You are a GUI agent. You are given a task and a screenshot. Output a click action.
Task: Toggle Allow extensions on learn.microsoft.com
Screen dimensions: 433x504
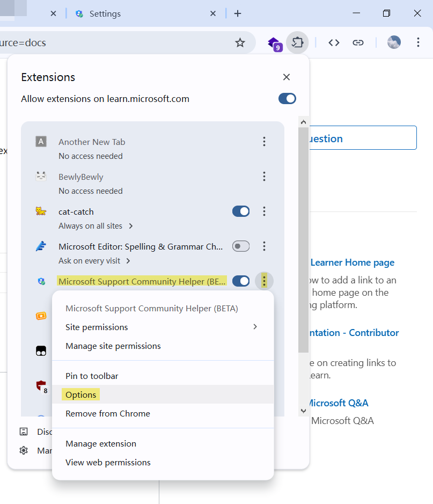[287, 99]
